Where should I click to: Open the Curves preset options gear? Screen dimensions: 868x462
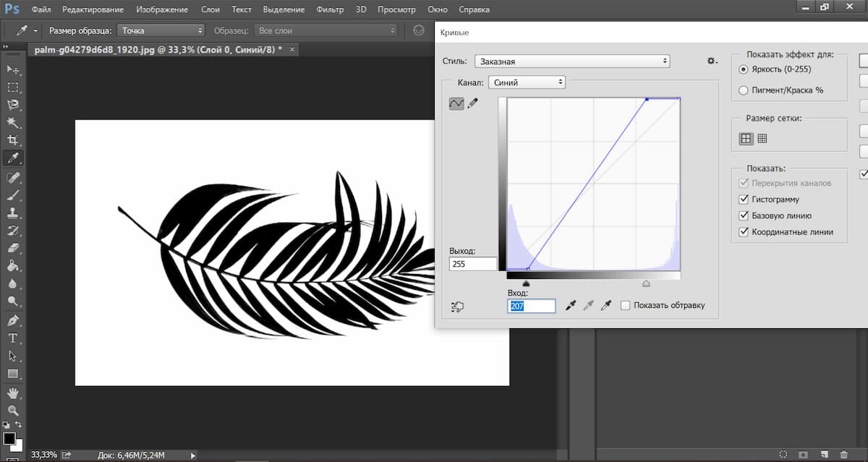[712, 61]
